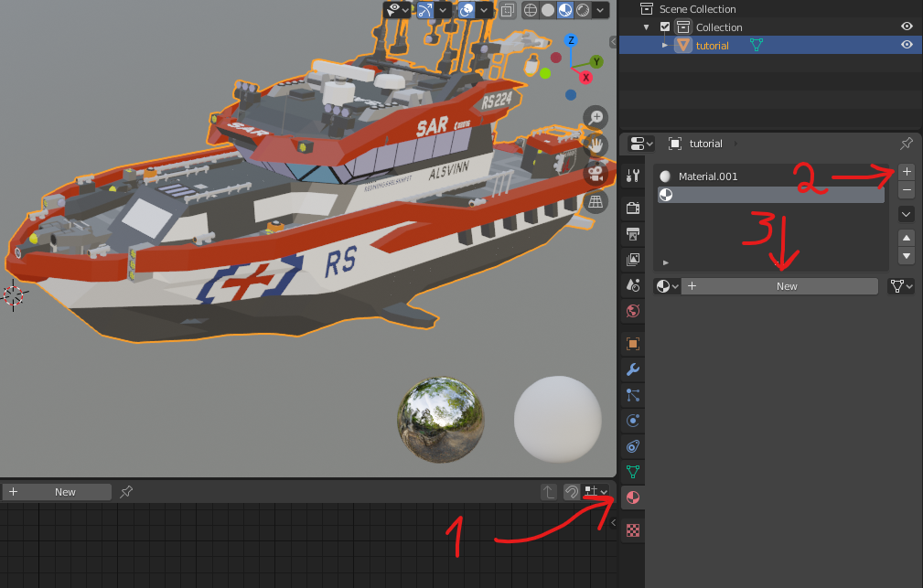Open the Active Tool settings tab
Viewport: 923px width, 588px height.
point(633,176)
